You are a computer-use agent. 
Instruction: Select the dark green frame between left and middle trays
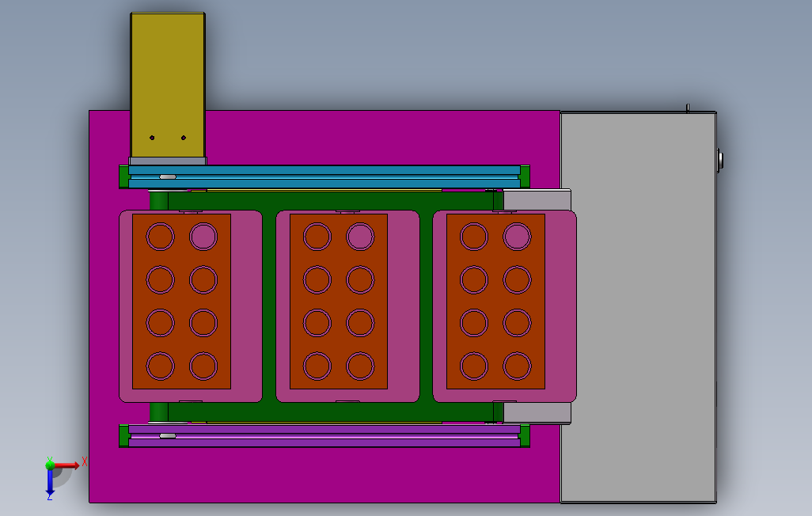[269, 305]
